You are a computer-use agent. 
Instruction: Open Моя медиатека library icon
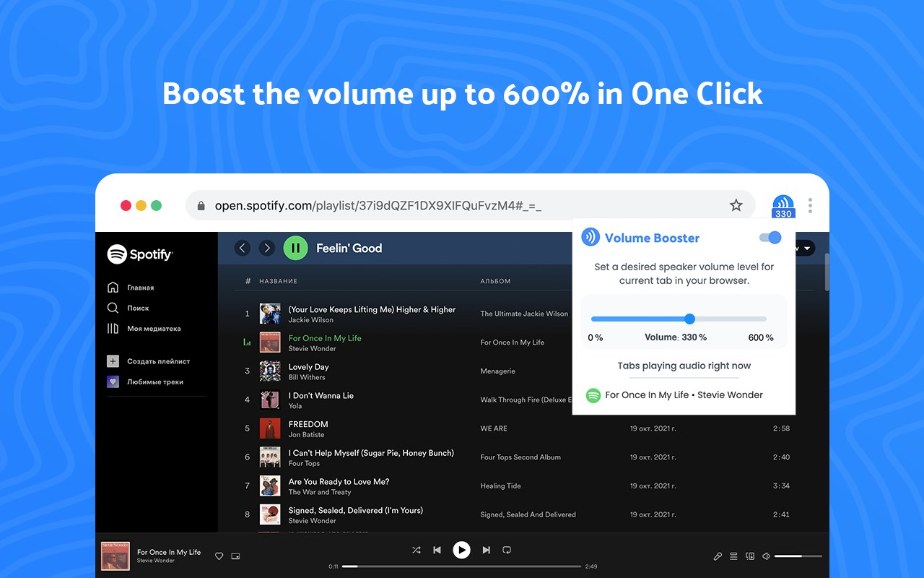[x=113, y=329]
